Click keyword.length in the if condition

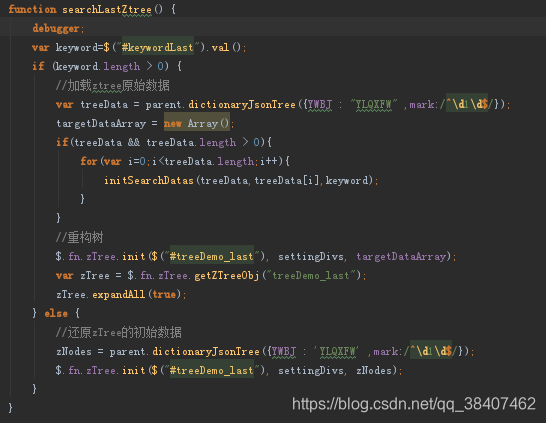[98, 66]
